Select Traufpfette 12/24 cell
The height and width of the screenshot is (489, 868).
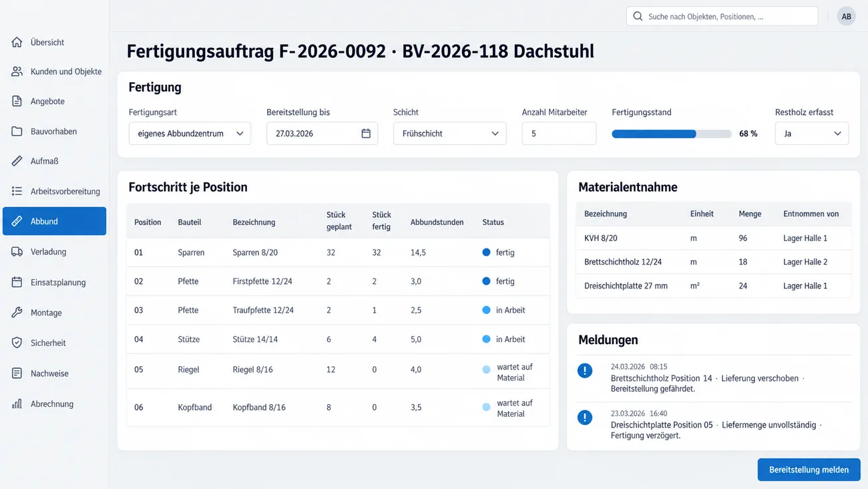(x=263, y=310)
